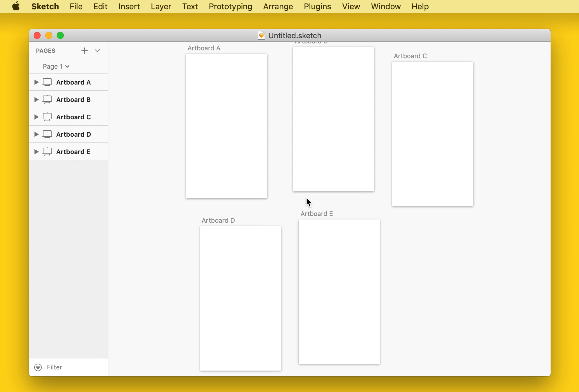The image size is (579, 392).
Task: Click the Artboard C easel icon in sidebar
Action: [47, 117]
